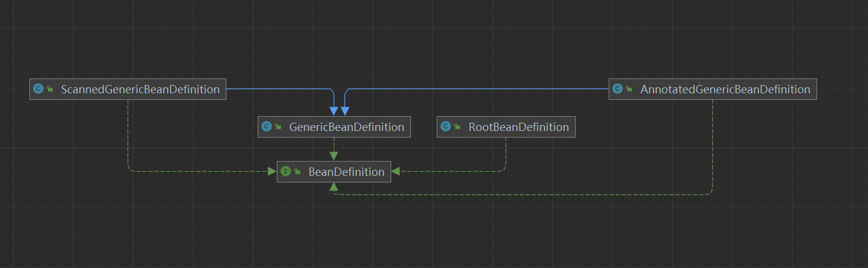Click the blue inheritance line leaving ScannedGenericBeanDefinition

[x=276, y=89]
